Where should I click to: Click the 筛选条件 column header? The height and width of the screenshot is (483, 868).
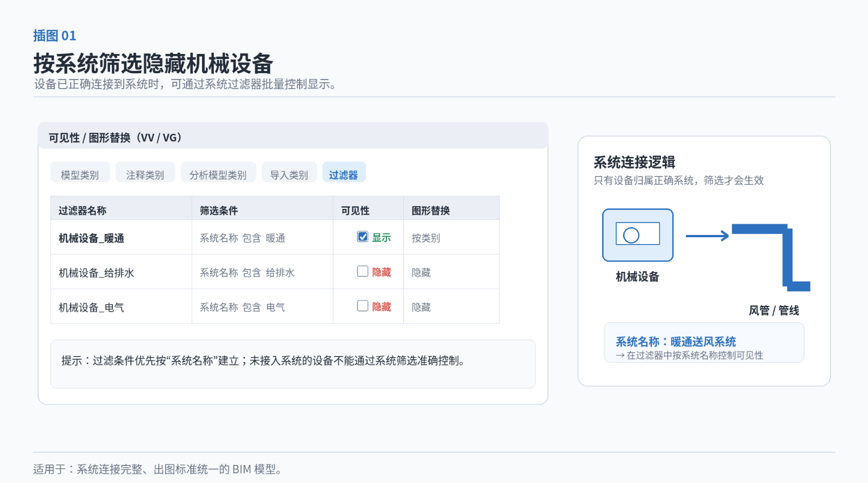[x=263, y=208]
